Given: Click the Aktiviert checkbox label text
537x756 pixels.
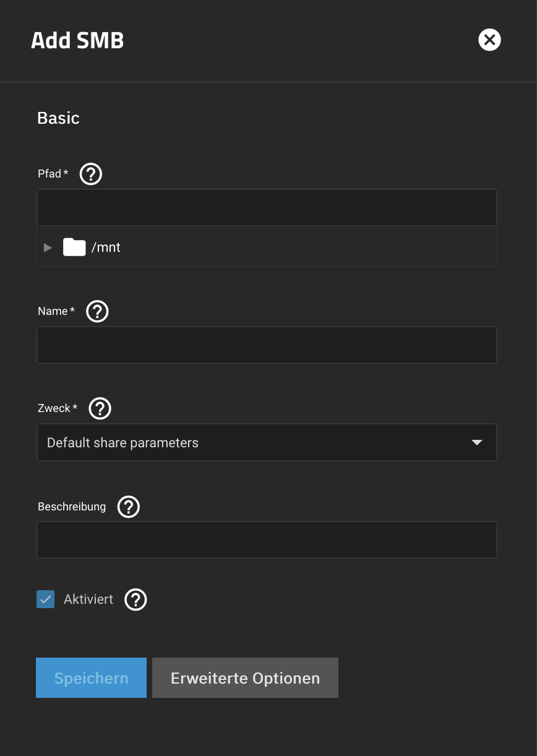Looking at the screenshot, I should (88, 599).
